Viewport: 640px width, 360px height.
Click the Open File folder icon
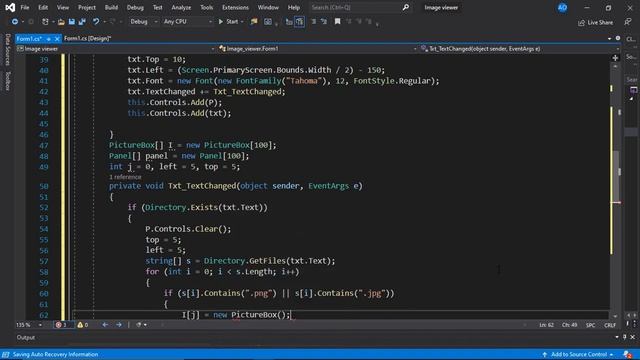click(61, 22)
